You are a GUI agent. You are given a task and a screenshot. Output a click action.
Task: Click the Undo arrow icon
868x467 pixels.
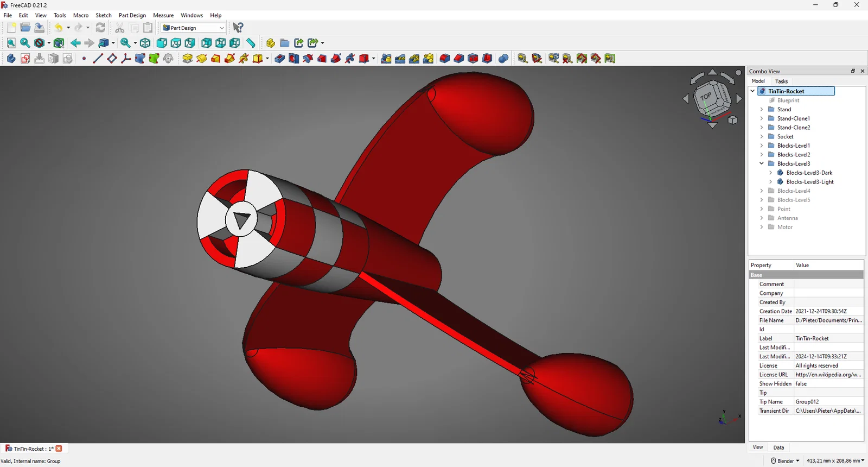tap(59, 28)
